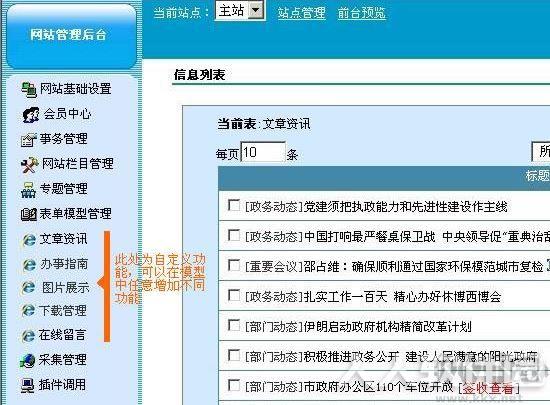Click the 前台预览 link
550x405 pixels.
tap(362, 13)
